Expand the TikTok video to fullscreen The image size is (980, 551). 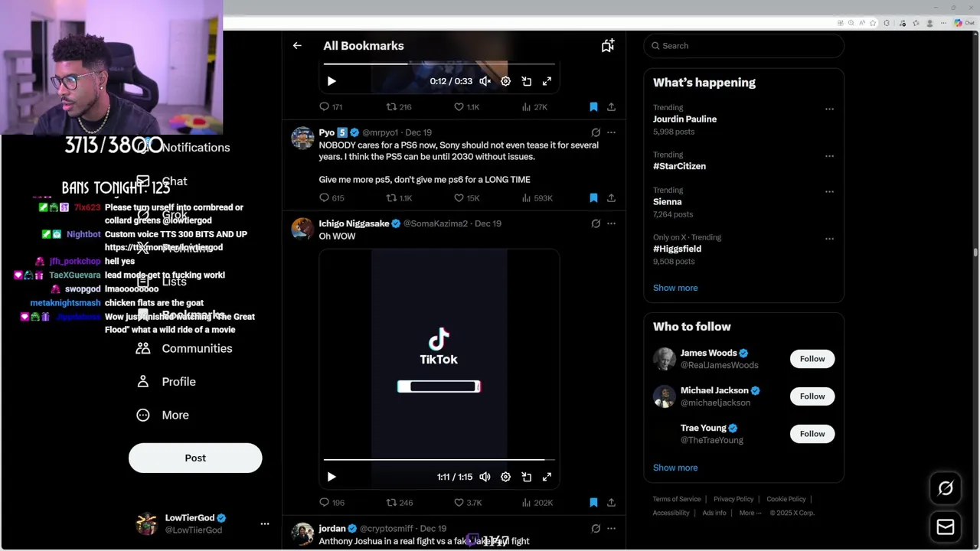547,477
